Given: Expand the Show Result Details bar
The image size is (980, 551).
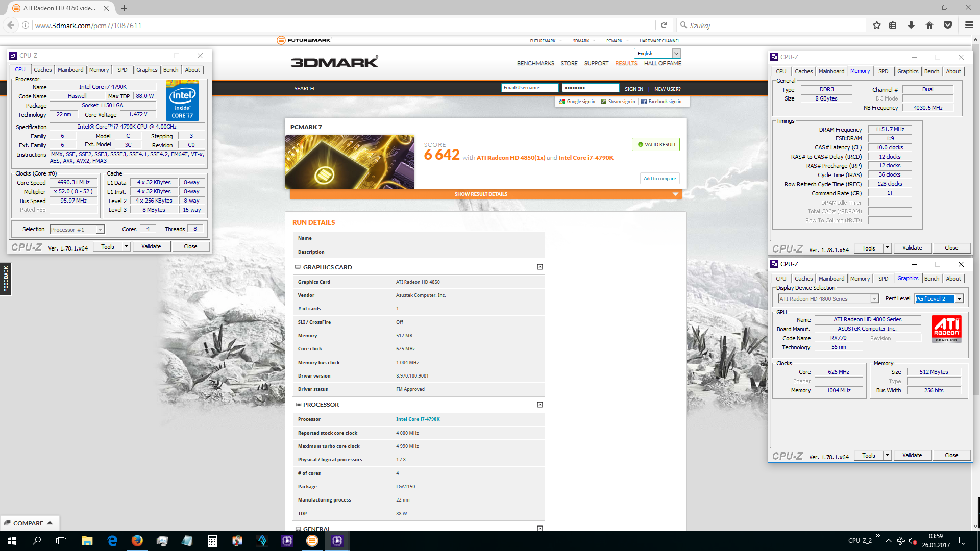Looking at the screenshot, I should [485, 194].
